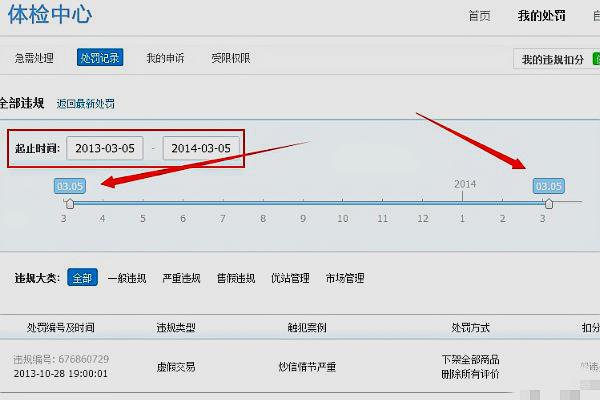Open the 受限权限 tab
The height and width of the screenshot is (400, 600).
coord(230,59)
